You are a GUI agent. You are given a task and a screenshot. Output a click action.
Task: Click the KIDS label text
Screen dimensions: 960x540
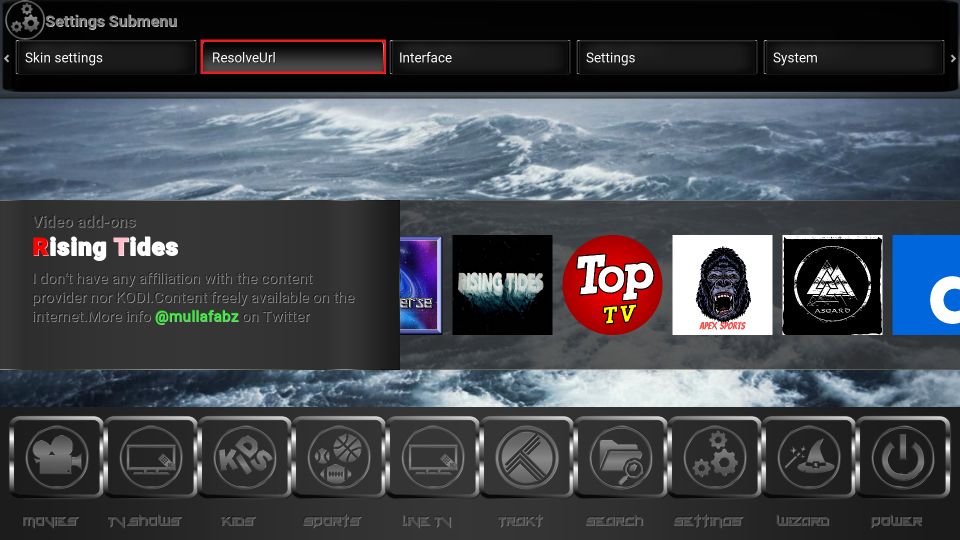pos(238,521)
